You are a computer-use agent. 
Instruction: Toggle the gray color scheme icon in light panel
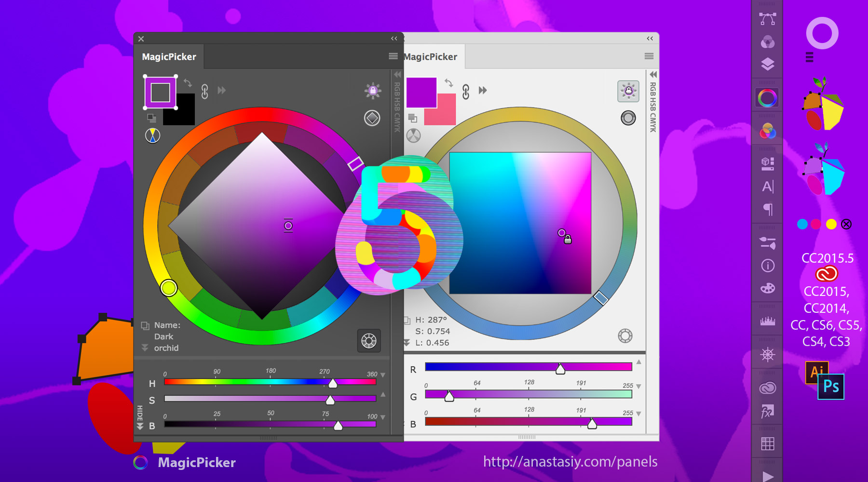(413, 136)
